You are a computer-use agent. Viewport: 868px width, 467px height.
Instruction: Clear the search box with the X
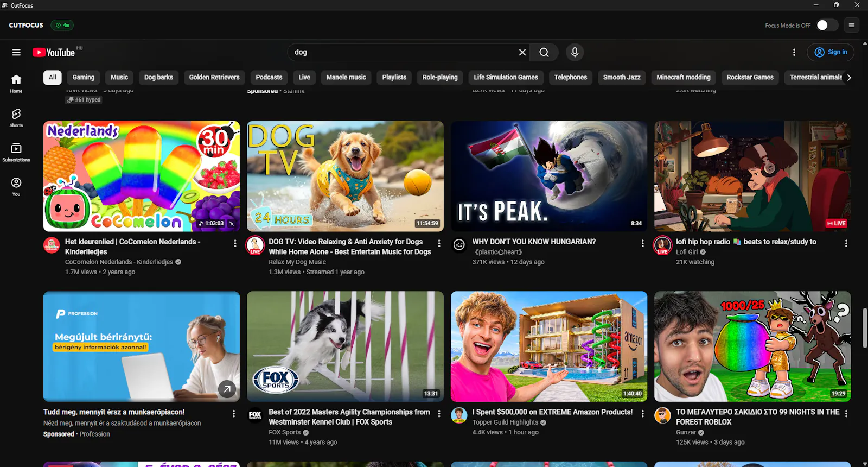[522, 52]
